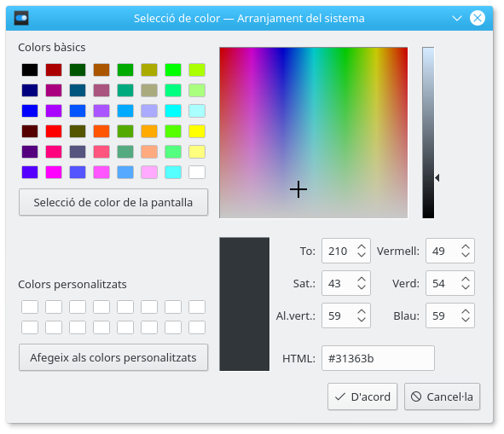Confirm with the D'acord button
Screen dimensions: 504x434
point(362,396)
